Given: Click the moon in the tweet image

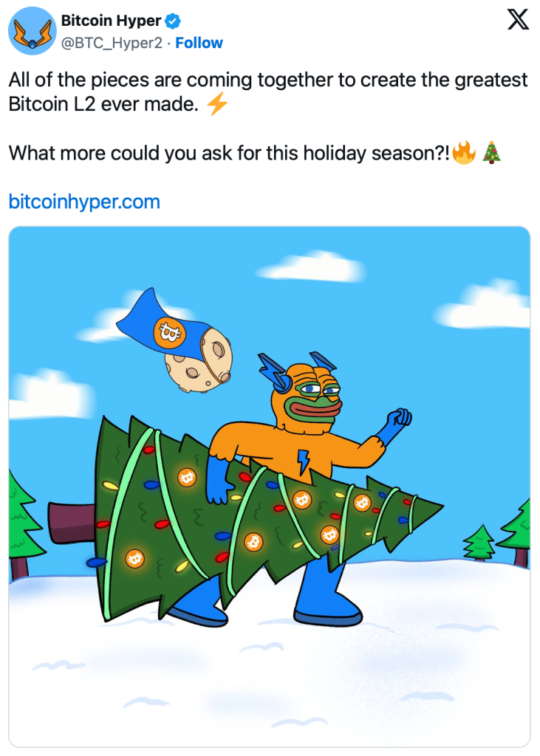Looking at the screenshot, I should point(198,362).
